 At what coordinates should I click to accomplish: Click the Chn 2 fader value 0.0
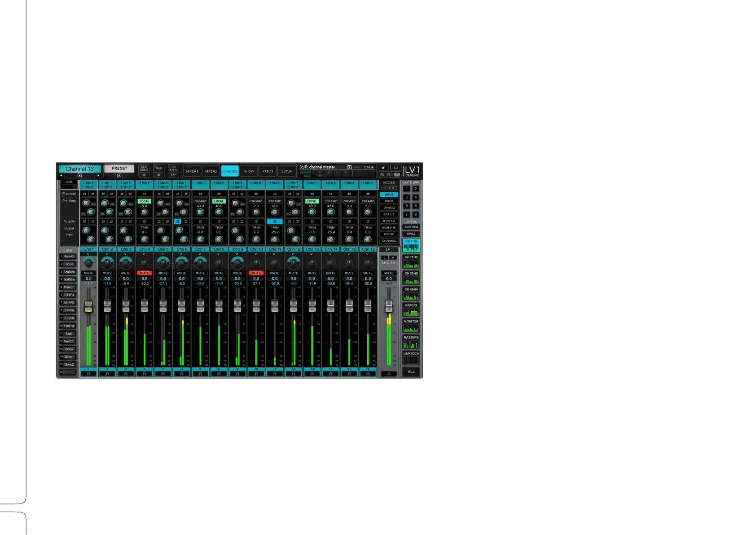107,279
